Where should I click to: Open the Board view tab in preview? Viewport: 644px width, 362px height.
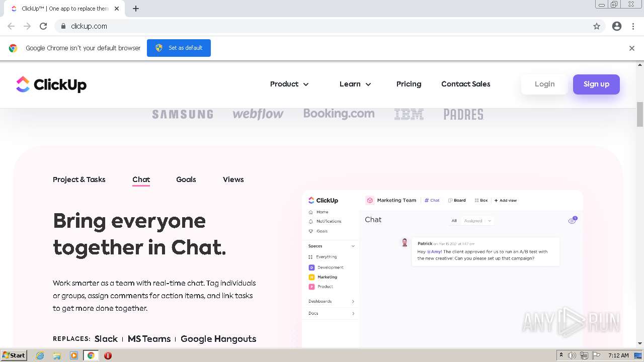pyautogui.click(x=457, y=200)
